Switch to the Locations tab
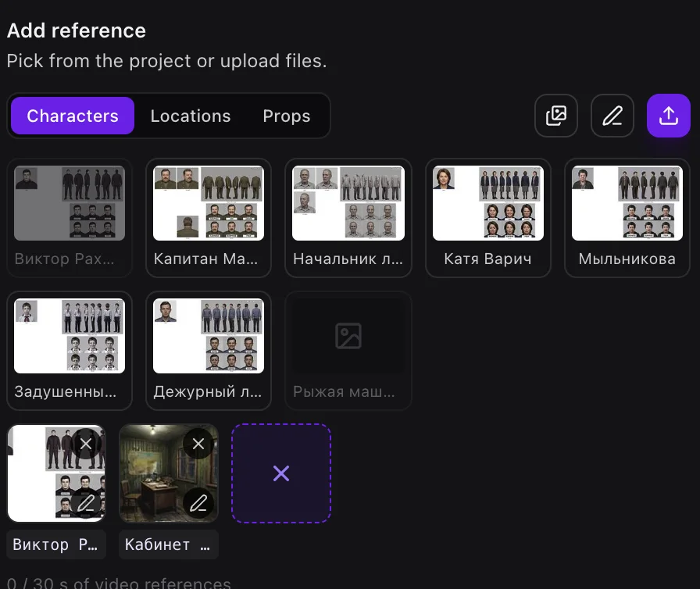700x589 pixels. 191,116
